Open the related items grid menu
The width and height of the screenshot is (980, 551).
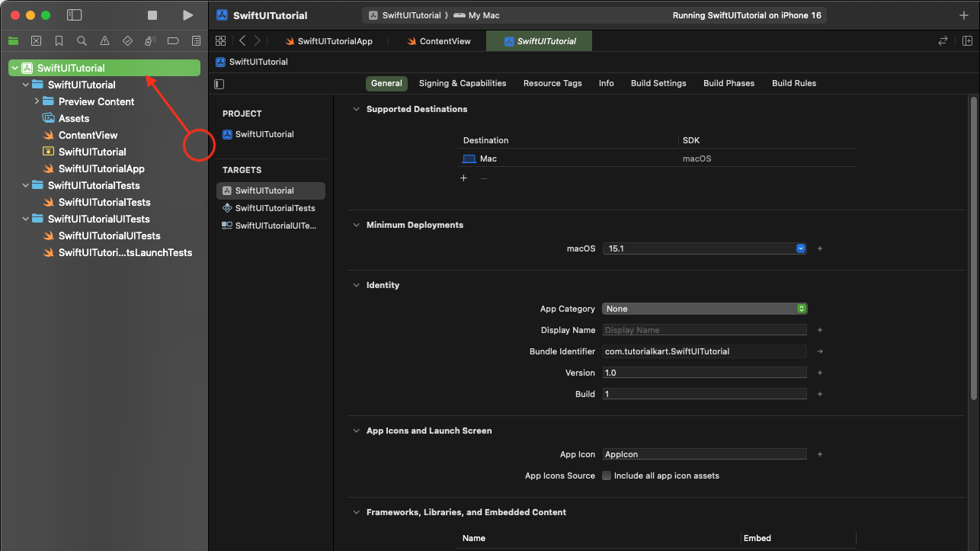pos(221,41)
